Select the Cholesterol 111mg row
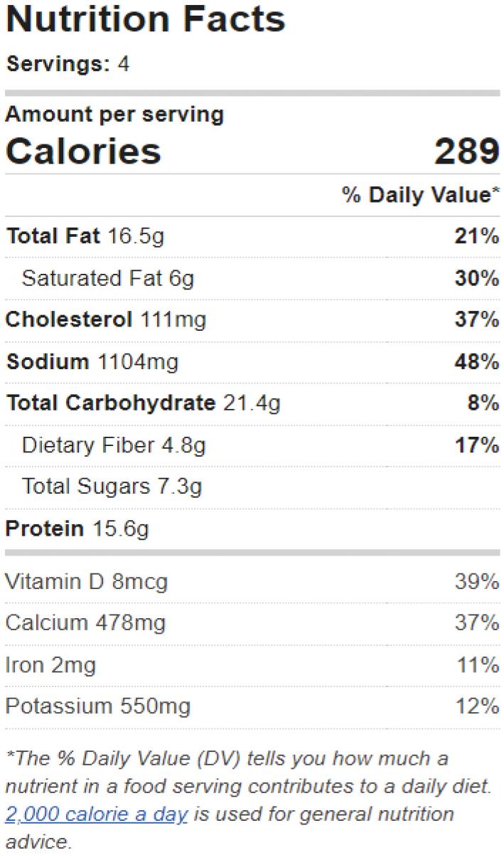504x860 pixels. point(252,320)
